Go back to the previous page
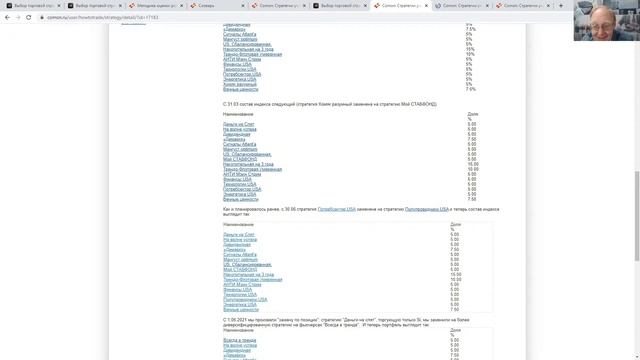The width and height of the screenshot is (640, 360). tap(7, 18)
